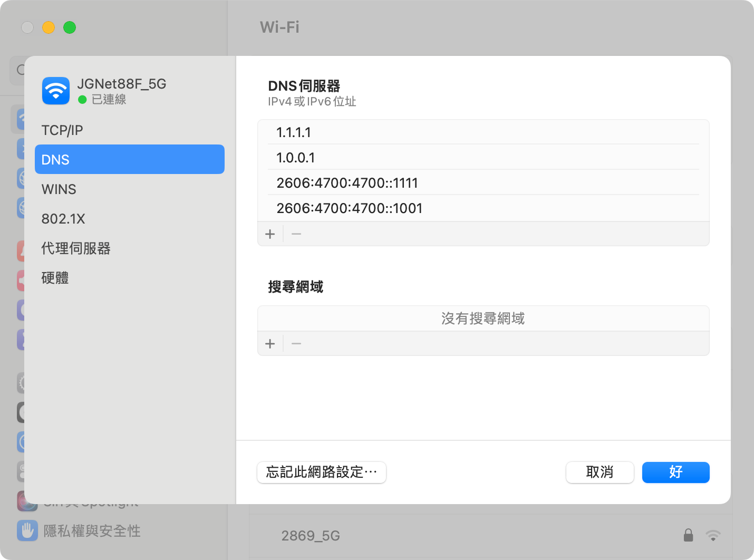The height and width of the screenshot is (560, 754).
Task: Open the TCP/IP tab
Action: click(62, 130)
